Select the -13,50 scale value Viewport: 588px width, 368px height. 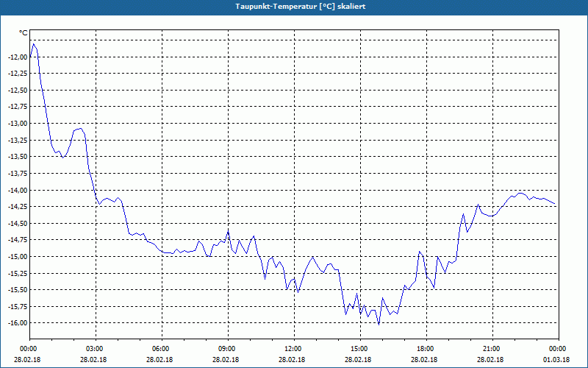pyautogui.click(x=18, y=157)
